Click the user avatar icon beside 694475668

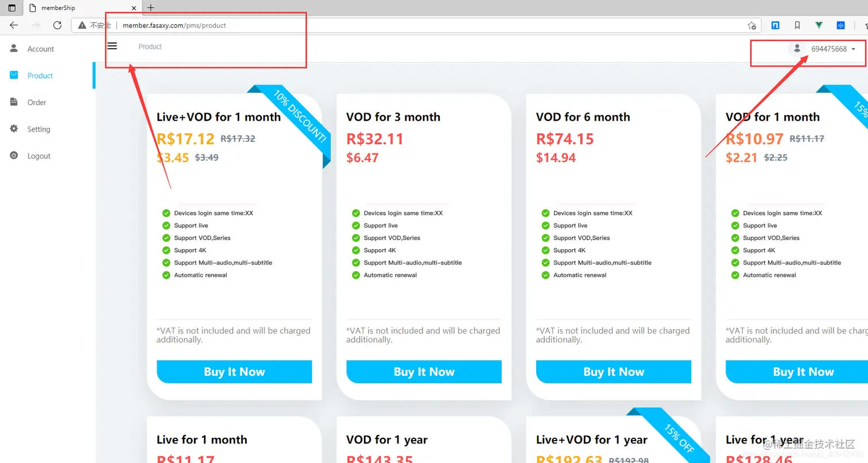coord(797,49)
